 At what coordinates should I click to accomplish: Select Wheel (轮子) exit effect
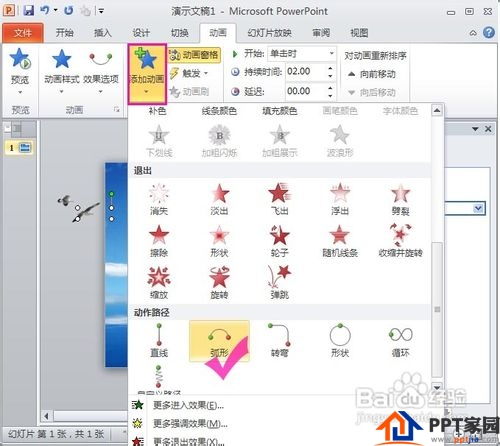point(279,241)
